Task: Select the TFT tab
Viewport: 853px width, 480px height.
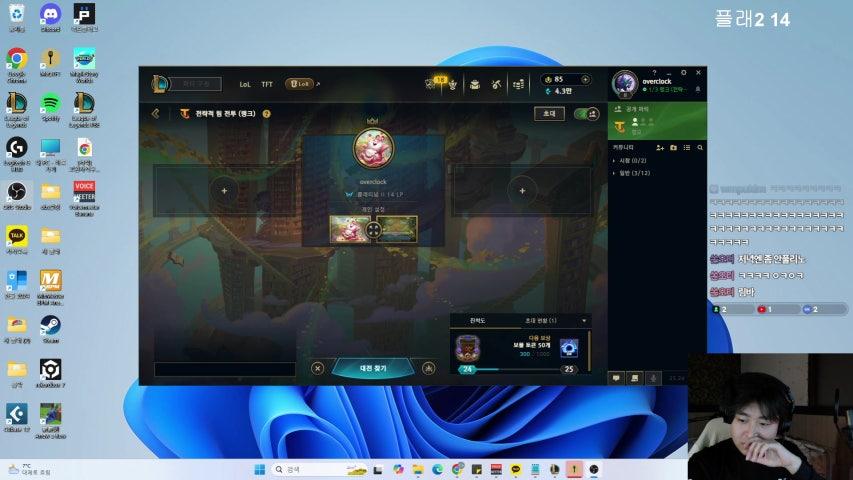Action: tap(267, 84)
